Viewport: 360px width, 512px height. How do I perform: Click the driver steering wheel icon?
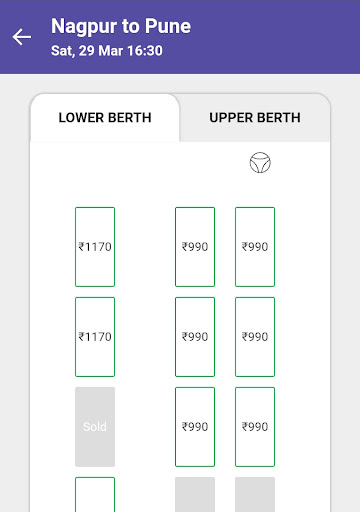click(260, 163)
